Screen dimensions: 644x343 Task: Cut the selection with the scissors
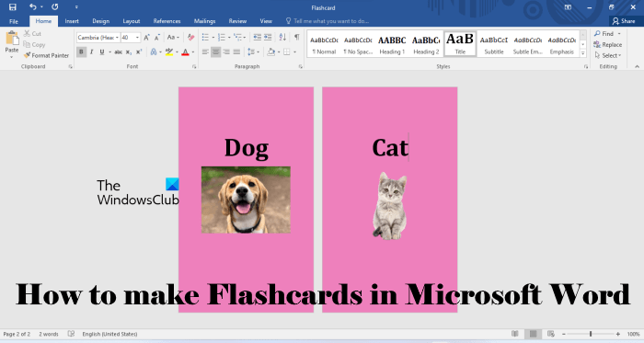(32, 34)
